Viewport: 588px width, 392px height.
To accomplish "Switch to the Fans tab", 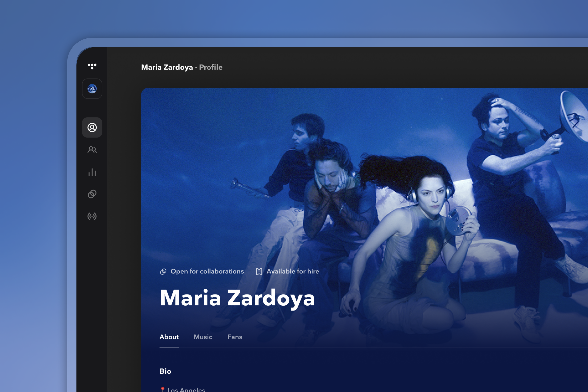I will [x=234, y=337].
